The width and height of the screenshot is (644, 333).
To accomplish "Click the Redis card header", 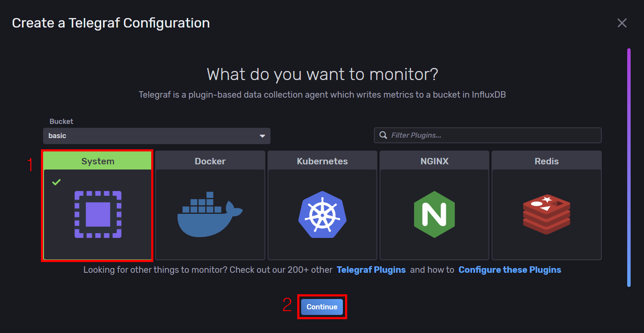I will pyautogui.click(x=547, y=161).
